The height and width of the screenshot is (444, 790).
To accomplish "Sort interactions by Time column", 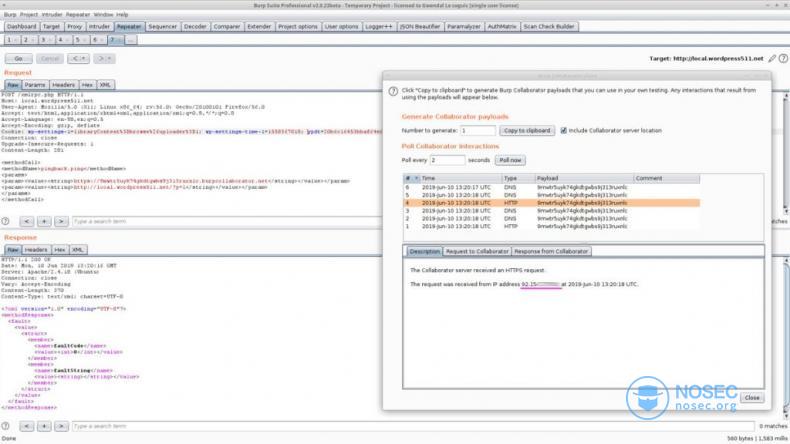I will [x=461, y=178].
